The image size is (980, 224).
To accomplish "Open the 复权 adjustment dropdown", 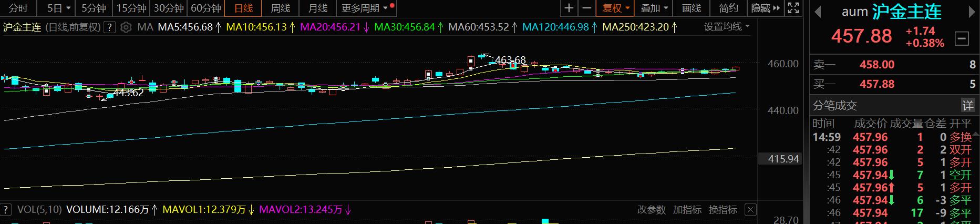I will [615, 8].
